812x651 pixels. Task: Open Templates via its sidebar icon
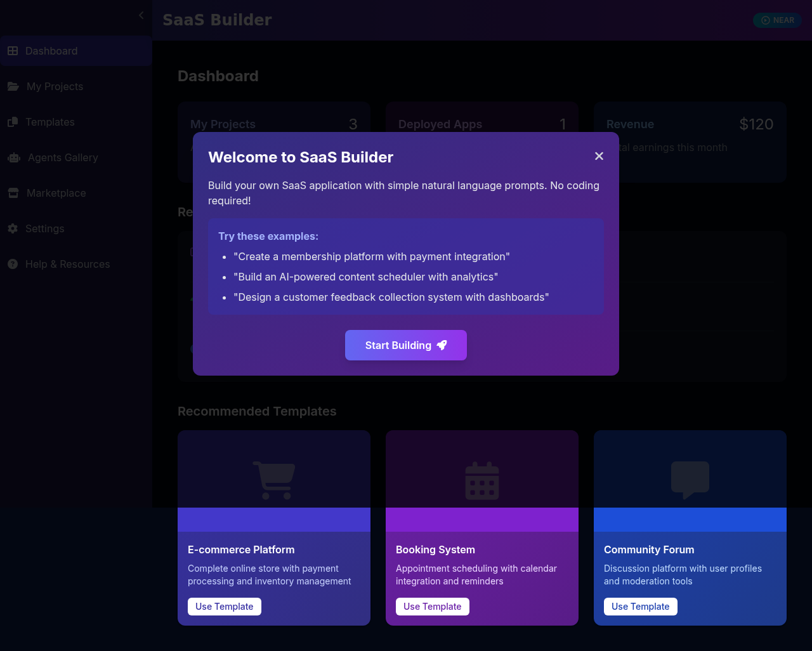click(13, 122)
